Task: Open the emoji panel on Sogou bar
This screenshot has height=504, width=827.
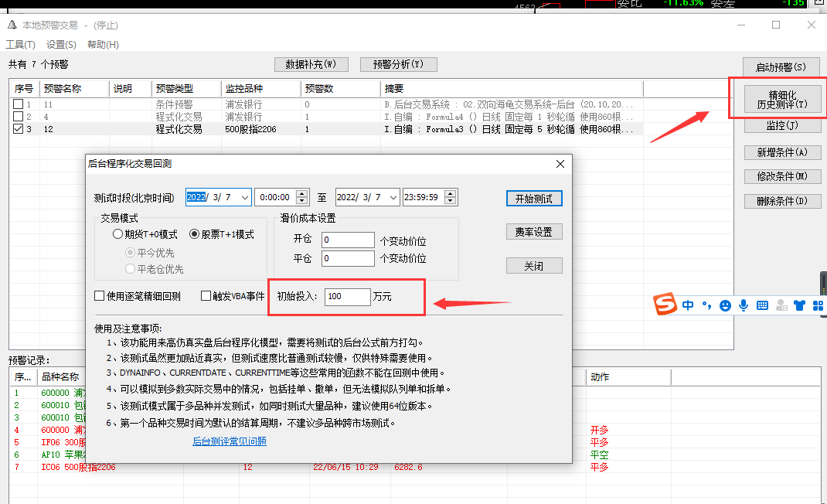Action: pyautogui.click(x=725, y=305)
